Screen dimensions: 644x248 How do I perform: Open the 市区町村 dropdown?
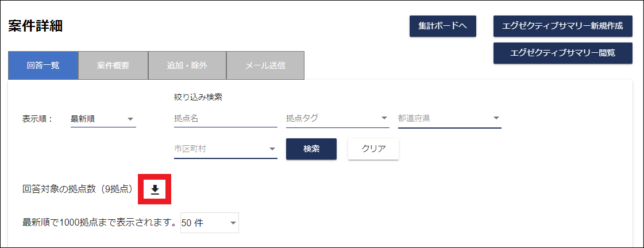[x=225, y=149]
